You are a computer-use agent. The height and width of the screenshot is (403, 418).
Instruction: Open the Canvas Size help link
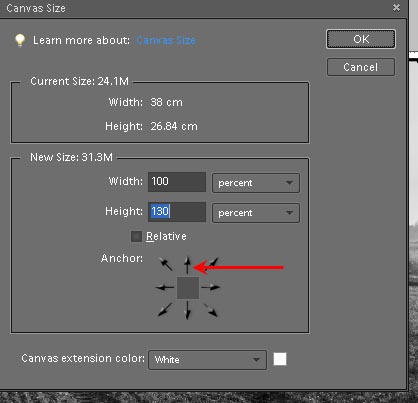[x=166, y=40]
